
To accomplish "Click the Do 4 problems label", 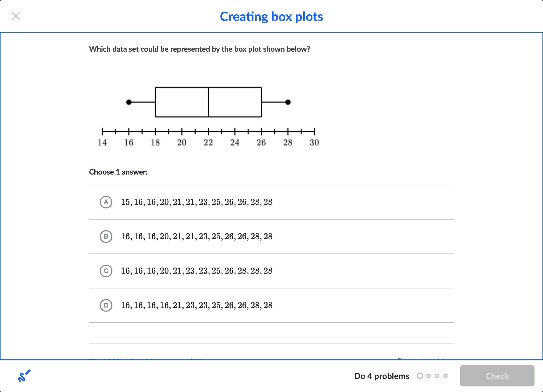I will click(382, 376).
